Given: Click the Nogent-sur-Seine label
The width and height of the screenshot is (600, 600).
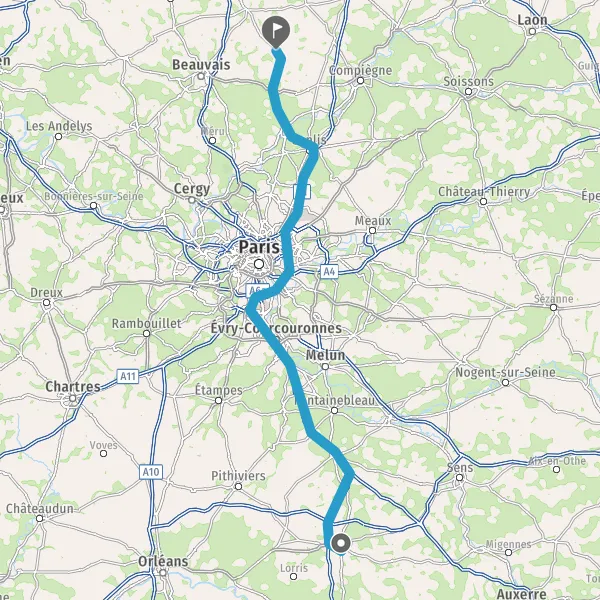Looking at the screenshot, I should [x=505, y=372].
